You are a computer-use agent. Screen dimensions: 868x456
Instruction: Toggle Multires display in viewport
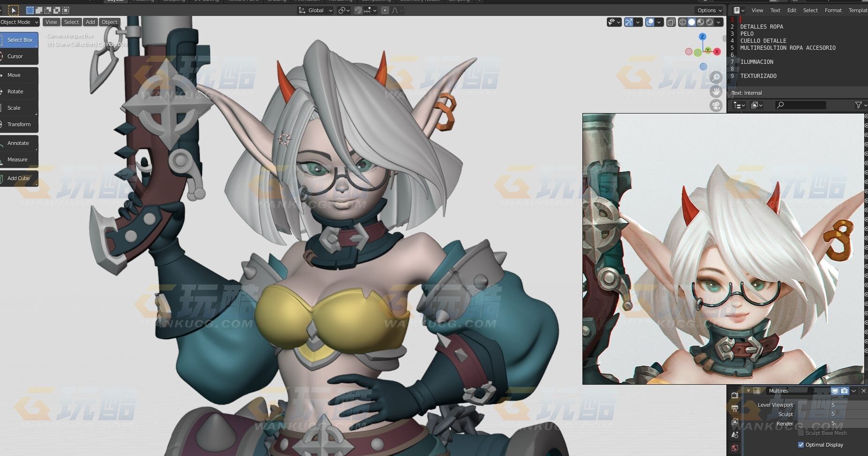pyautogui.click(x=835, y=391)
